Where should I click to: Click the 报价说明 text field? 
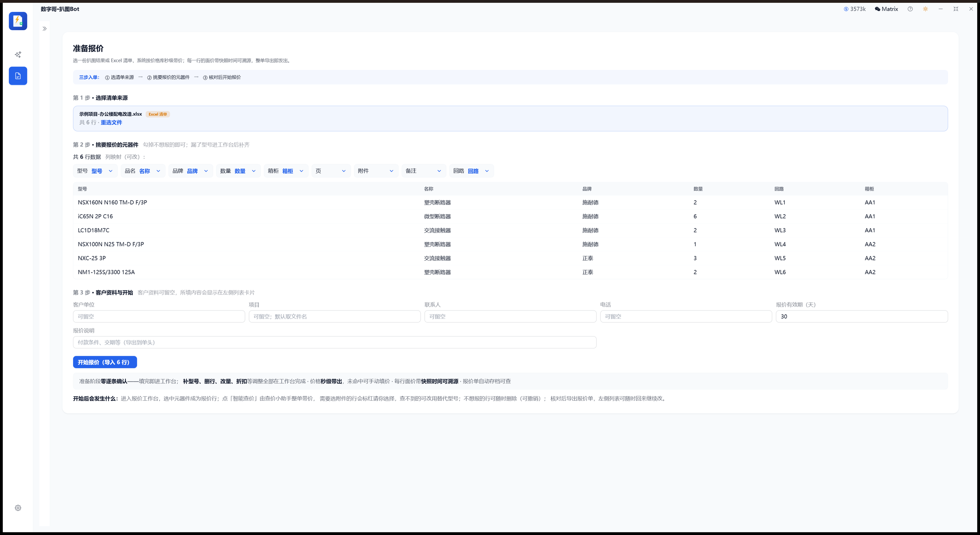[x=334, y=342]
